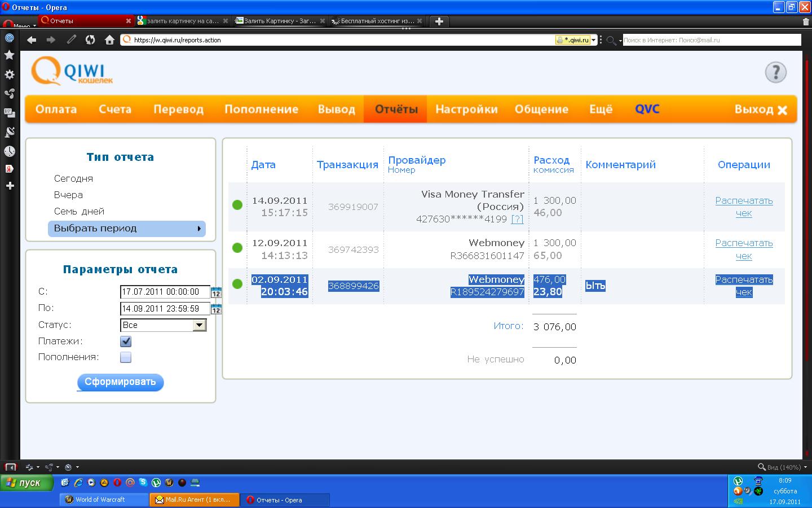The height and width of the screenshot is (508, 812).
Task: Open the Opera Turbo dropdown in status bar
Action: click(x=71, y=467)
